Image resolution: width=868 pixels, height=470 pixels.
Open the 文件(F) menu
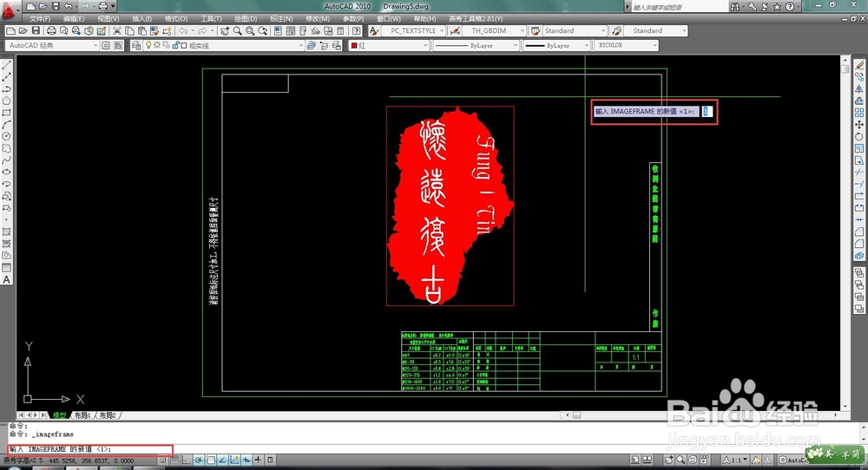40,19
